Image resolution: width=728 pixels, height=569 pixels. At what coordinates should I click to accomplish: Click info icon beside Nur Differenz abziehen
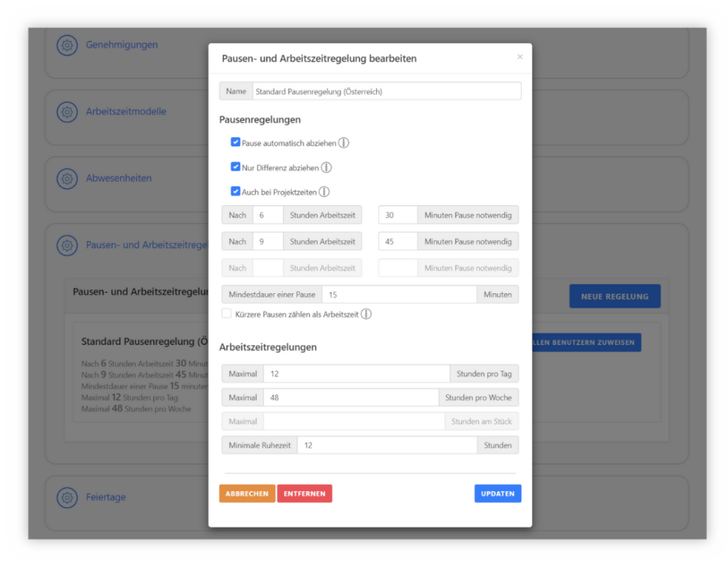[x=326, y=168]
